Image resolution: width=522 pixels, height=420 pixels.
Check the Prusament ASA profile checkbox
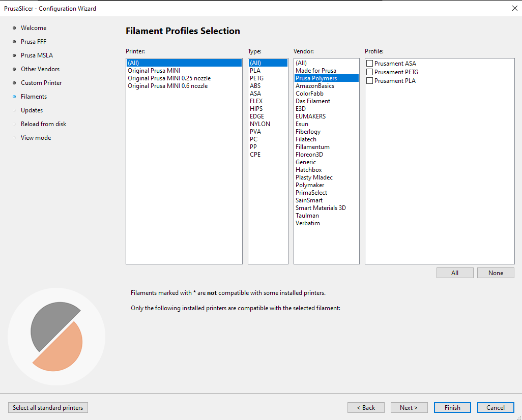(369, 63)
